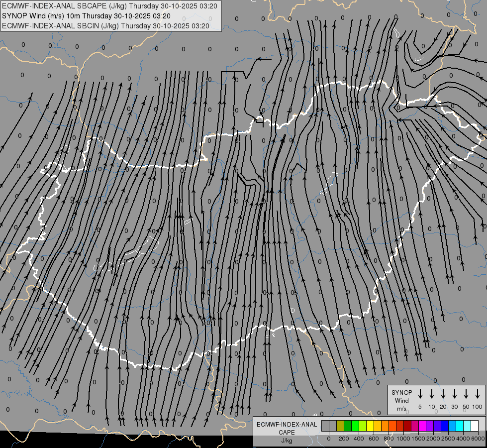Click the wind arrow above the 50 m/s label
The width and height of the screenshot is (487, 448).
[x=466, y=394]
